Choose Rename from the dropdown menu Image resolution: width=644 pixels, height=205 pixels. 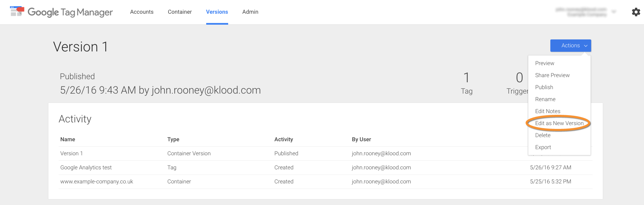[x=545, y=99]
